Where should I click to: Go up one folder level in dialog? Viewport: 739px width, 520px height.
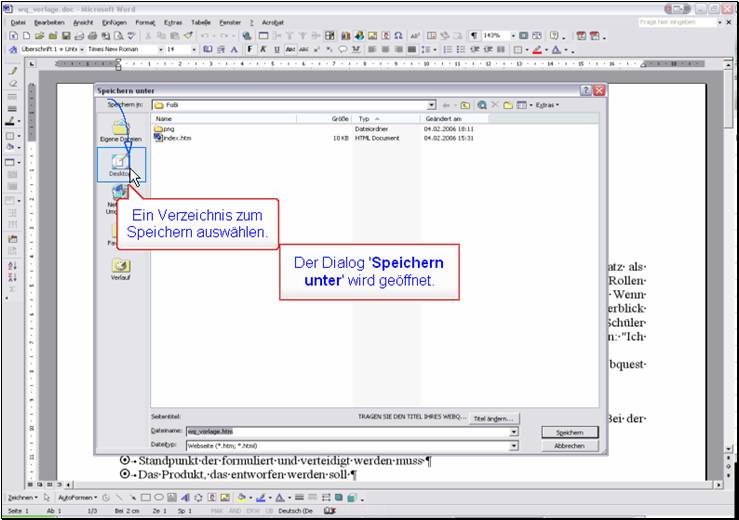[x=466, y=105]
